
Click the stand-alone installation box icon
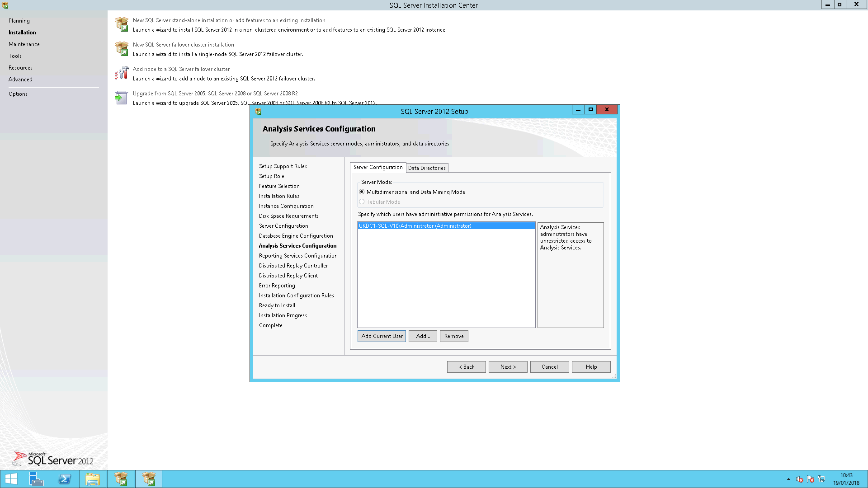[x=122, y=24]
